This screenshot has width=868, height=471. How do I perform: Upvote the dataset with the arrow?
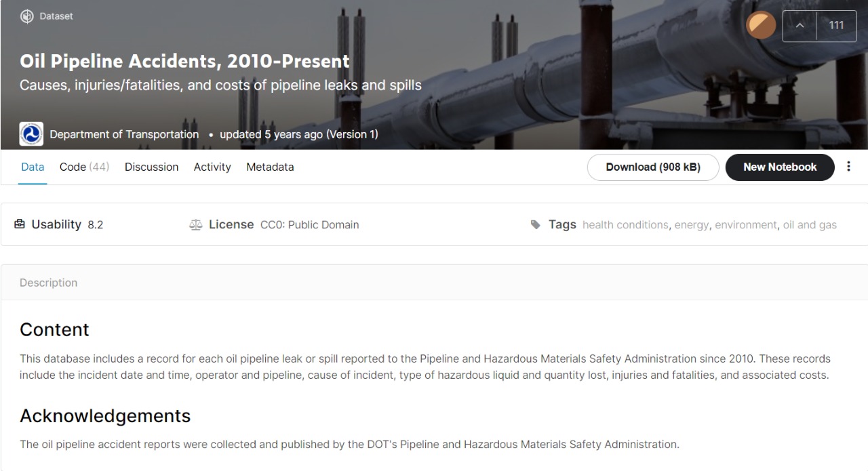point(800,26)
